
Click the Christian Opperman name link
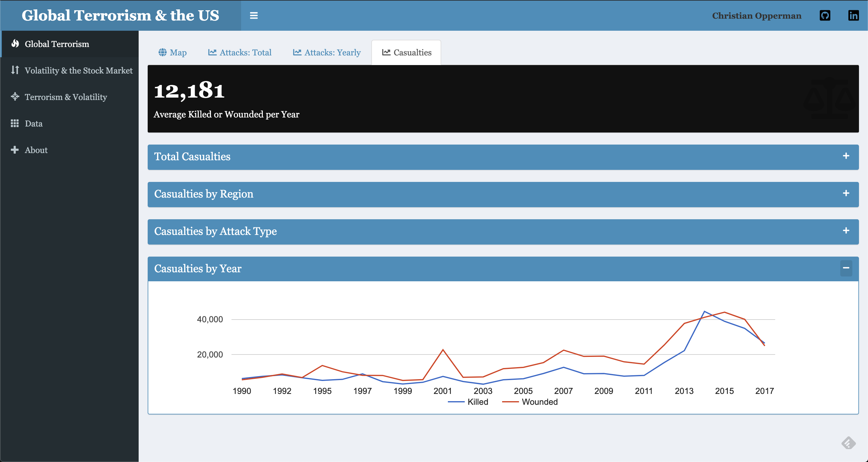click(756, 16)
